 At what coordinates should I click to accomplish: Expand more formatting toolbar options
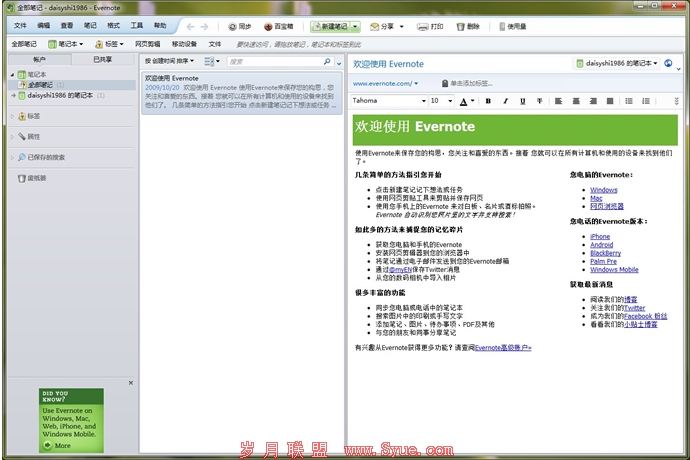coord(676,101)
